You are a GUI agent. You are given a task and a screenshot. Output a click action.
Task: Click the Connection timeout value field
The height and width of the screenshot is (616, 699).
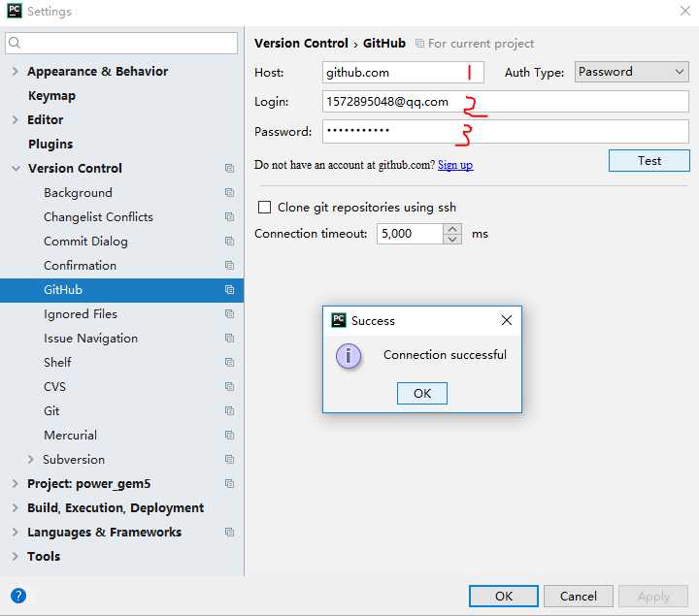pyautogui.click(x=410, y=234)
